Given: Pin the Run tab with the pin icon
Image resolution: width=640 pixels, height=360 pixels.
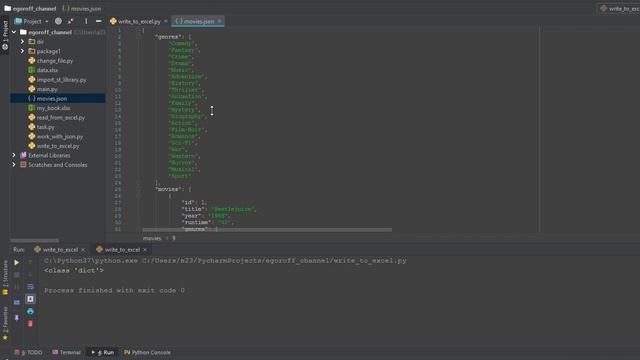Looking at the screenshot, I should 17,318.
